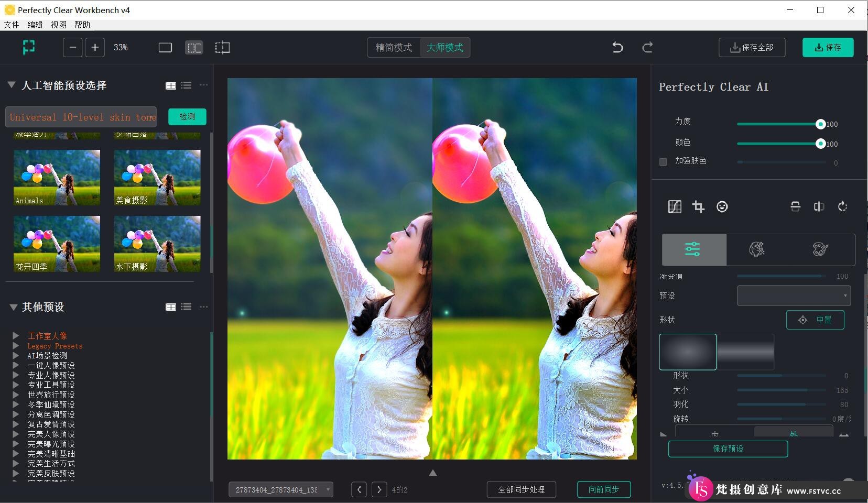Select the linear gradient shape thumbnail
The width and height of the screenshot is (868, 503).
pos(745,352)
